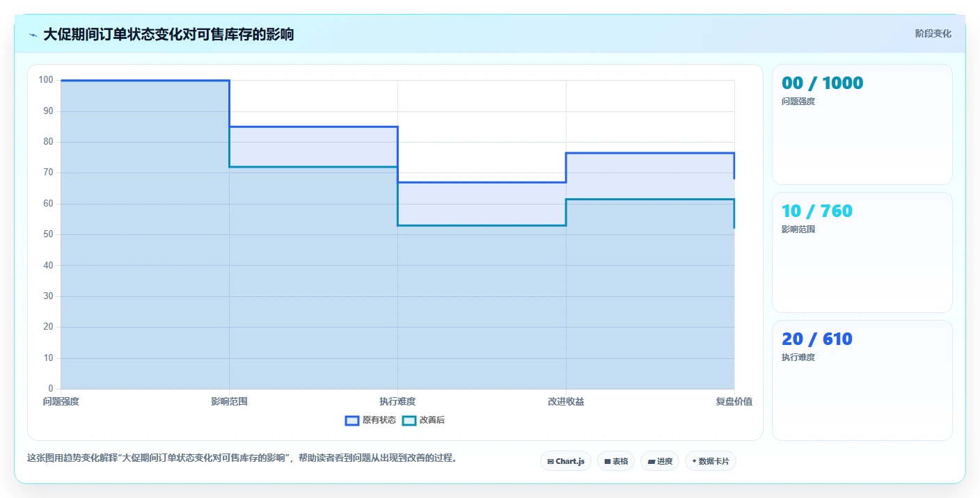Open the 10 / 760 影响范围 card
The image size is (980, 498).
point(862,252)
